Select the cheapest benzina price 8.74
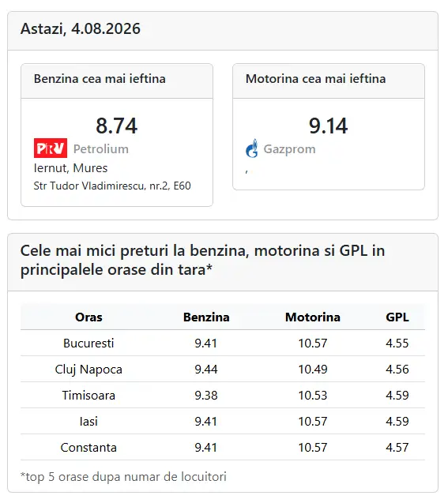The width and height of the screenshot is (448, 503). coord(116,126)
